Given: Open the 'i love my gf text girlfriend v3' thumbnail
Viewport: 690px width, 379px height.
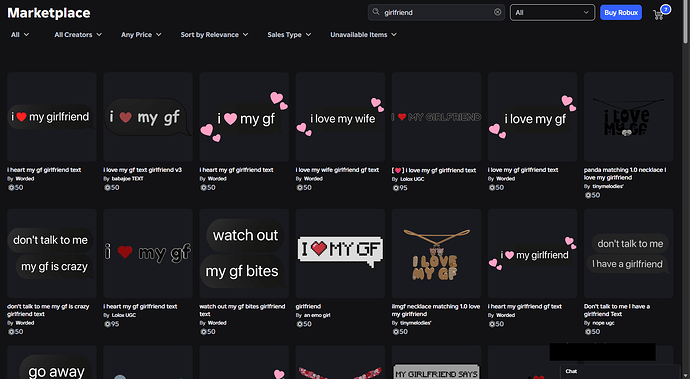Looking at the screenshot, I should coord(148,117).
